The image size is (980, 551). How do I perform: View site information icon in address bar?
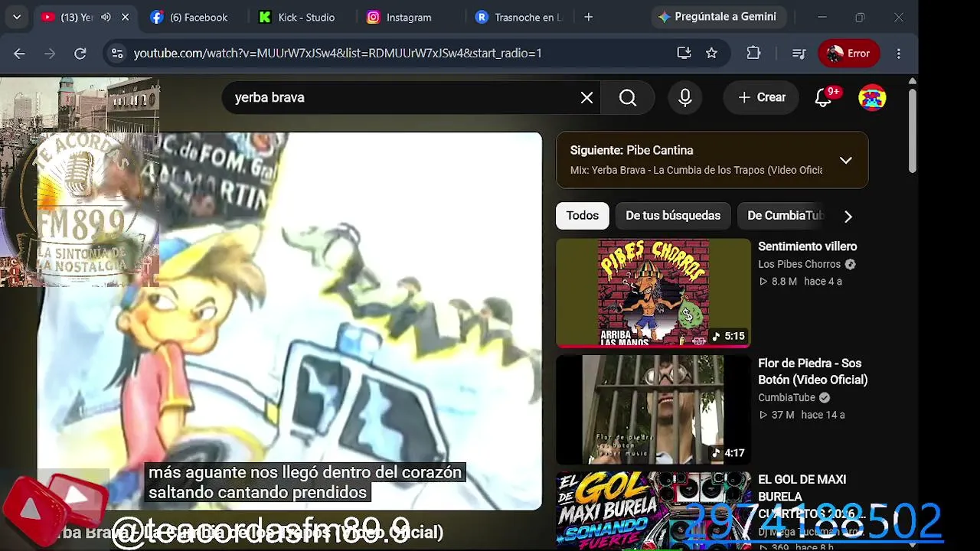point(117,54)
